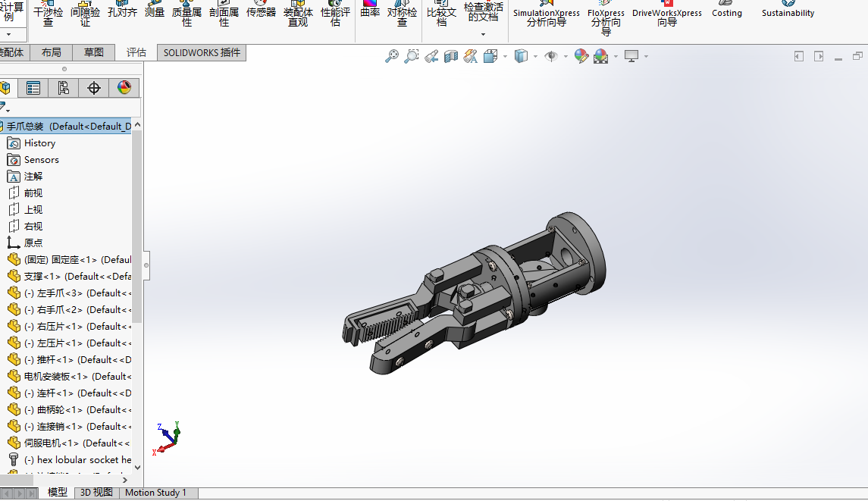Select 曲柄轮<1> component
Viewport: 868px width, 501px height.
pyautogui.click(x=69, y=409)
